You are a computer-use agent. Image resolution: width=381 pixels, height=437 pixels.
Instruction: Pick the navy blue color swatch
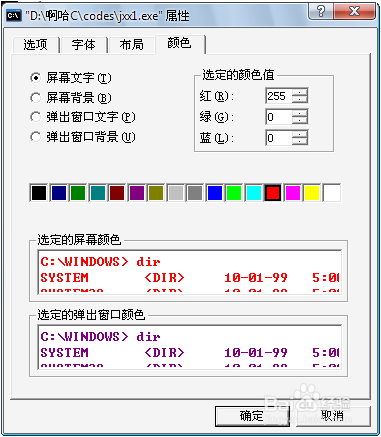[59, 193]
